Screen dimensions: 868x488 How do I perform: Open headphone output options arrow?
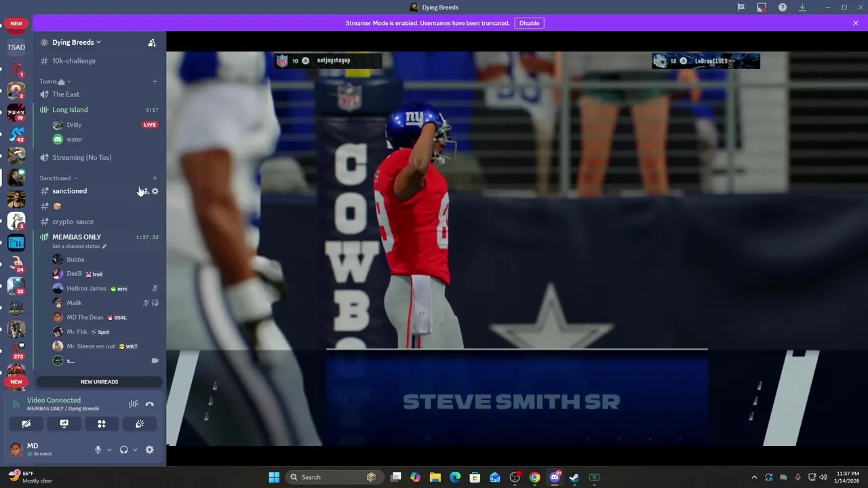pyautogui.click(x=135, y=449)
